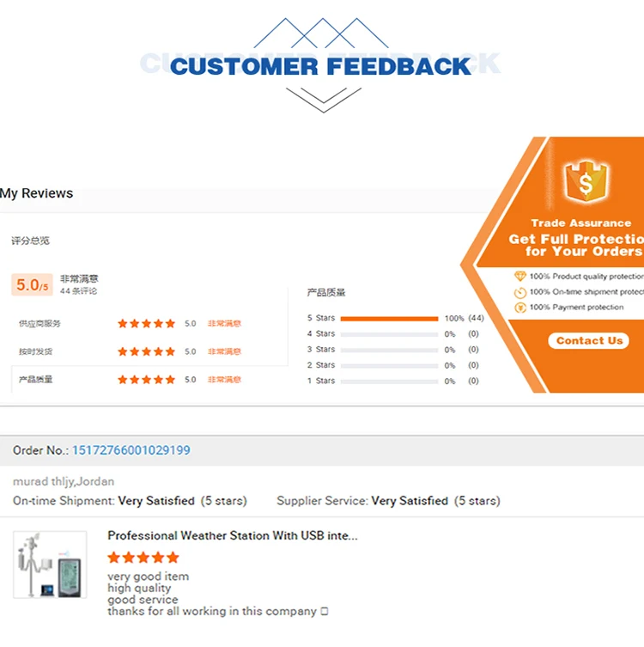
Task: Click the dollar payment protection icon
Action: [519, 307]
